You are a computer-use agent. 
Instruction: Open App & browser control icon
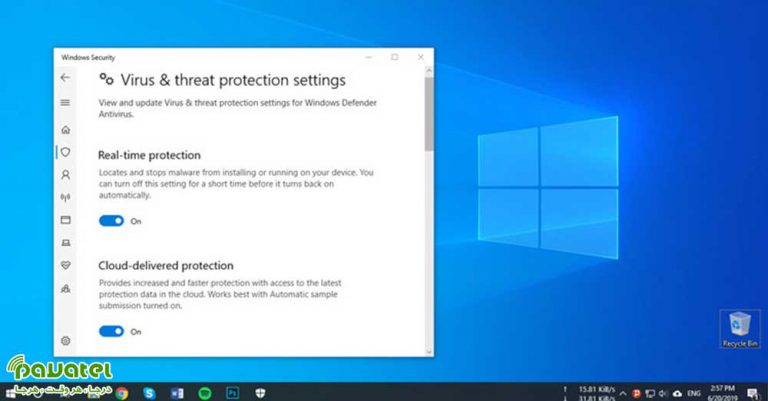point(66,220)
